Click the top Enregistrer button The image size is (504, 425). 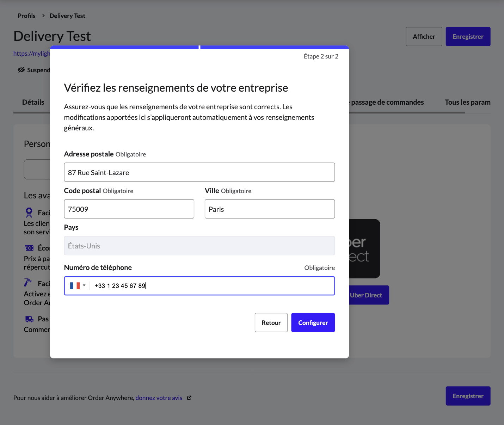[468, 37]
